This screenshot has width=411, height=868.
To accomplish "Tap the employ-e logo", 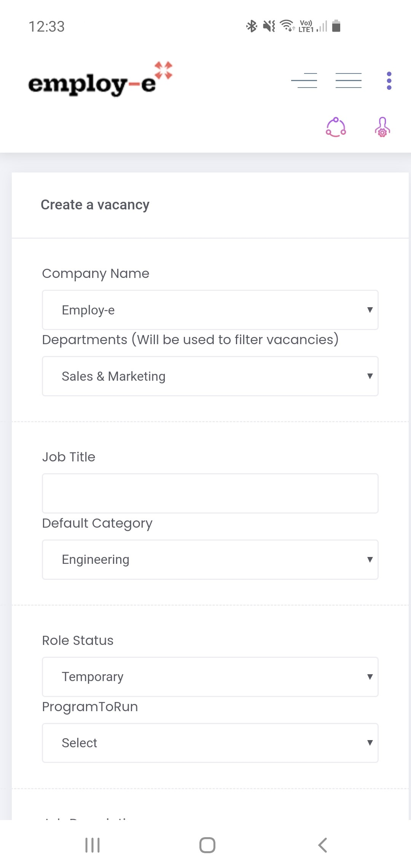I will (100, 80).
